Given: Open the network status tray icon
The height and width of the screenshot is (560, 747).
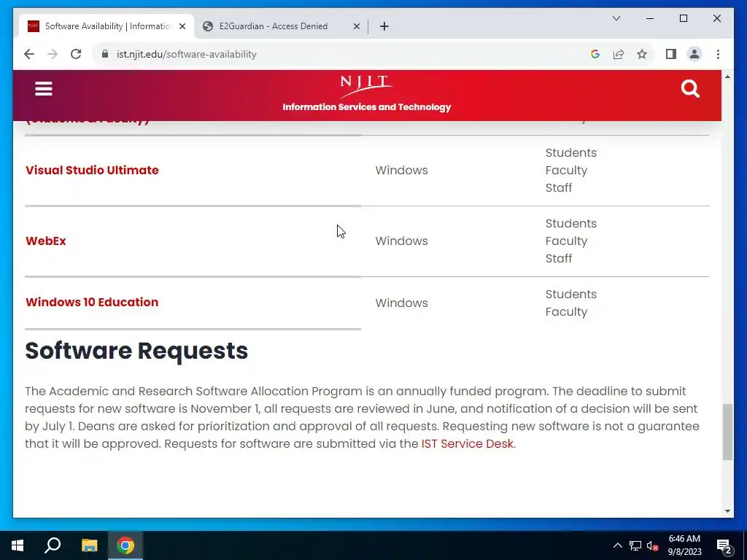Looking at the screenshot, I should click(635, 545).
